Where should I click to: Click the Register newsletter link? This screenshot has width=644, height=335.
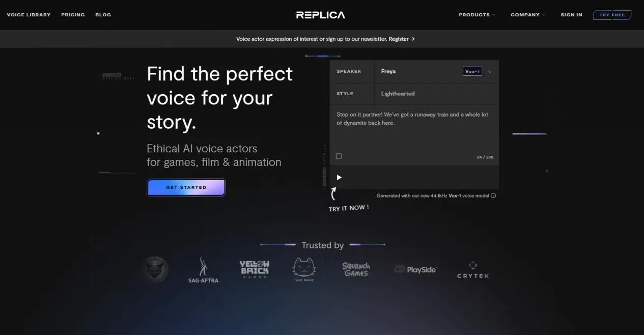click(x=402, y=39)
